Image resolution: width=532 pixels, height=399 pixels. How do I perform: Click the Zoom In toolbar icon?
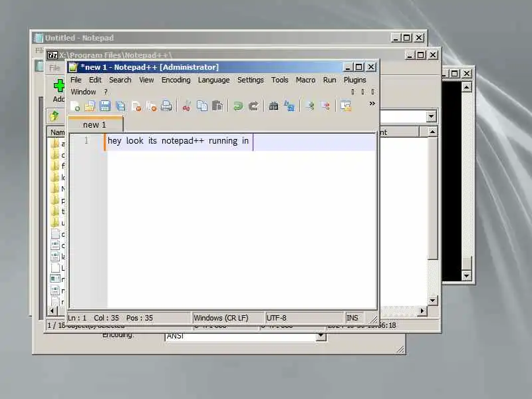(x=309, y=106)
